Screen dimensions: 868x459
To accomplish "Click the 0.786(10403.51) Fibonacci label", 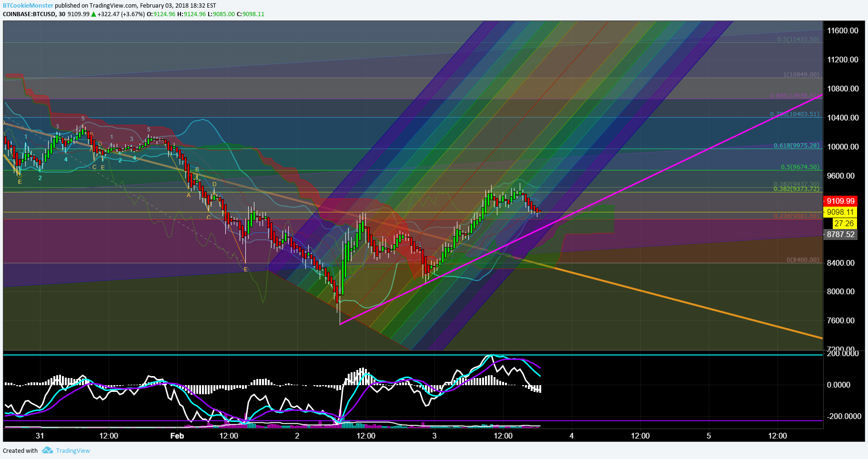I will click(x=795, y=114).
